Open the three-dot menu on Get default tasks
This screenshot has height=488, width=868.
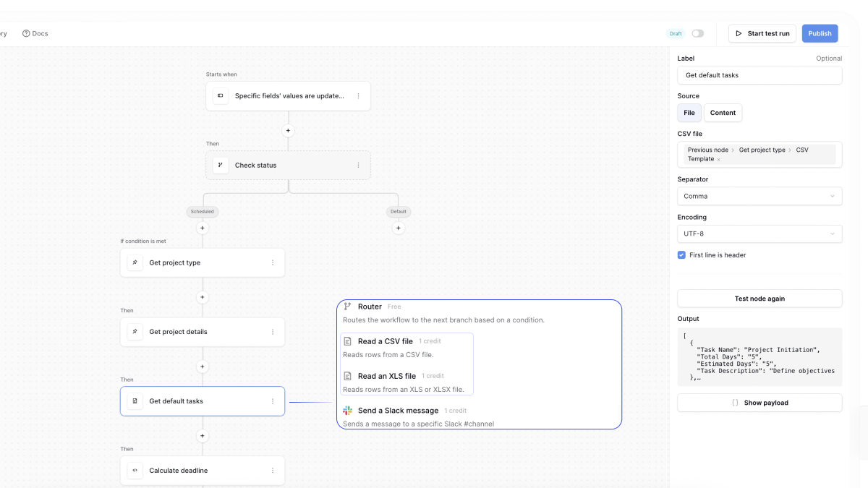pyautogui.click(x=273, y=401)
